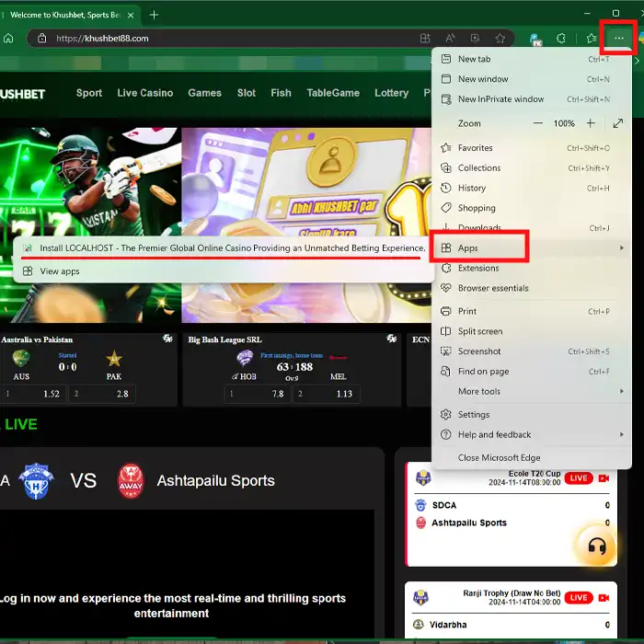
Task: Select Split screen option
Action: coord(531,331)
